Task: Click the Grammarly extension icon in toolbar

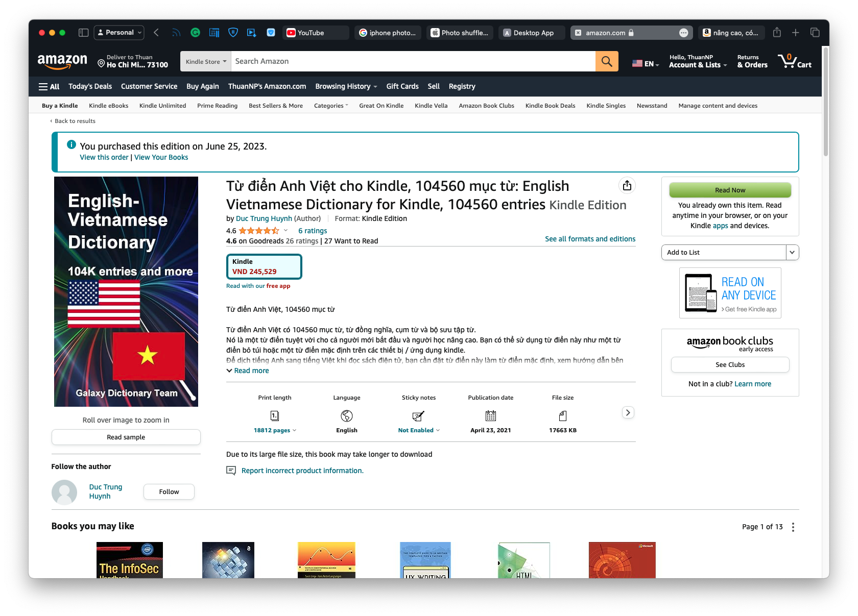Action: pyautogui.click(x=195, y=33)
